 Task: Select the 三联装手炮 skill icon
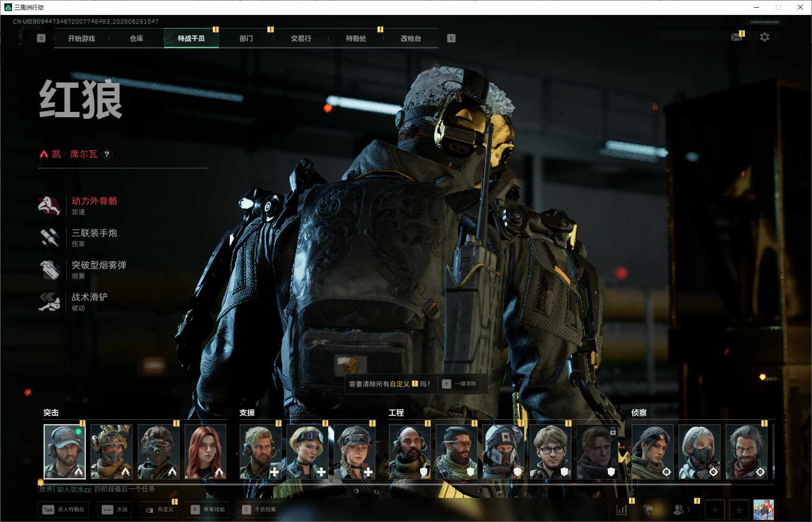click(49, 237)
